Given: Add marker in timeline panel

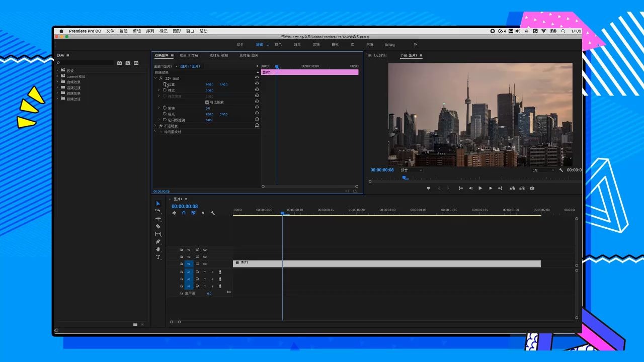Looking at the screenshot, I should tap(203, 213).
